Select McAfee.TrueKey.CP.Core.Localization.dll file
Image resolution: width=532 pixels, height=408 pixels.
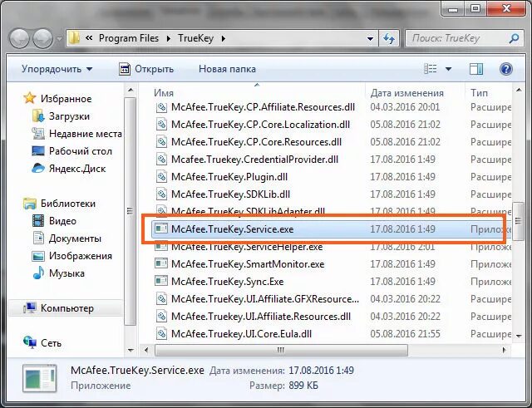(260, 125)
